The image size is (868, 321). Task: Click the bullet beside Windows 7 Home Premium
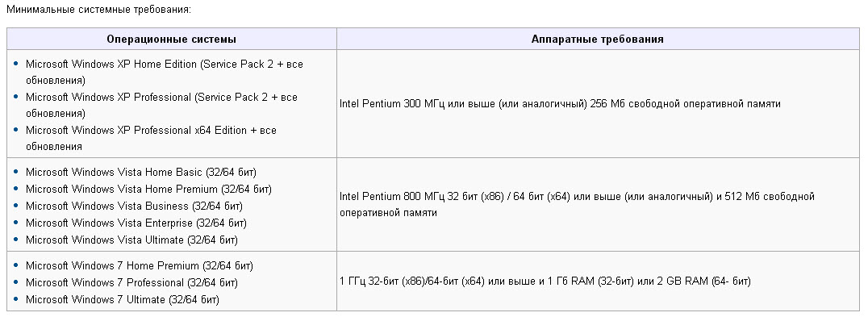(x=15, y=265)
